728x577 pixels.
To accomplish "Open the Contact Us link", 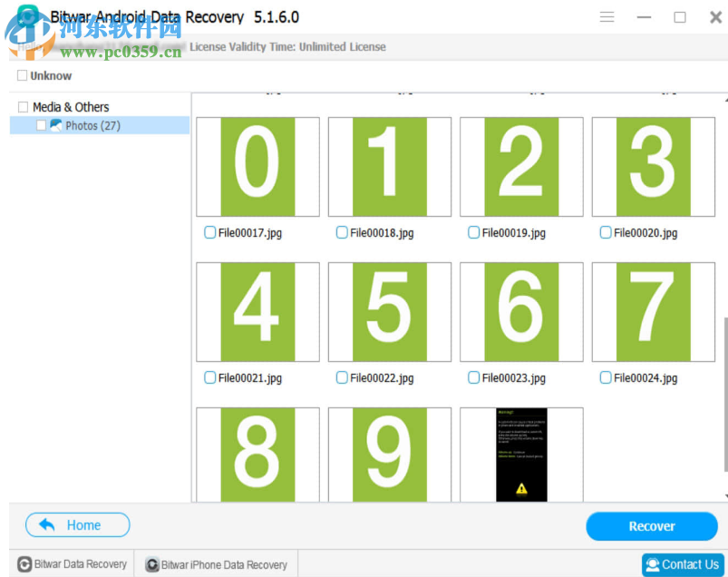I will 683,563.
